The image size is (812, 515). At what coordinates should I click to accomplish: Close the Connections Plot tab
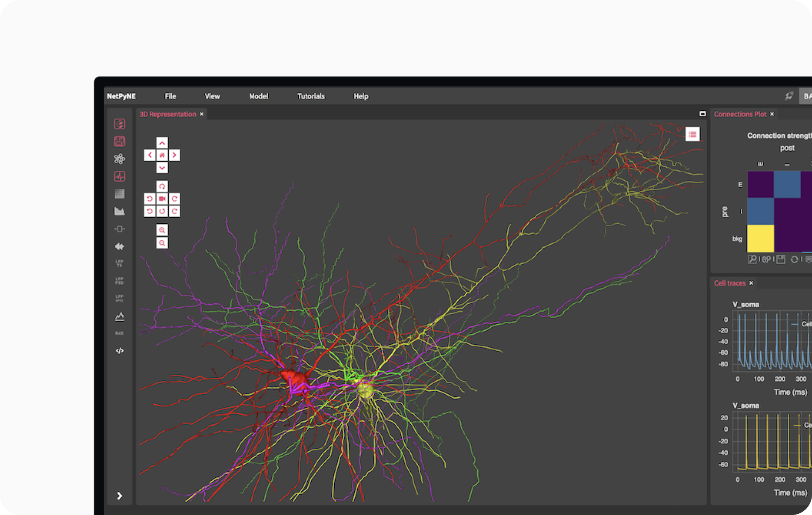pos(772,114)
